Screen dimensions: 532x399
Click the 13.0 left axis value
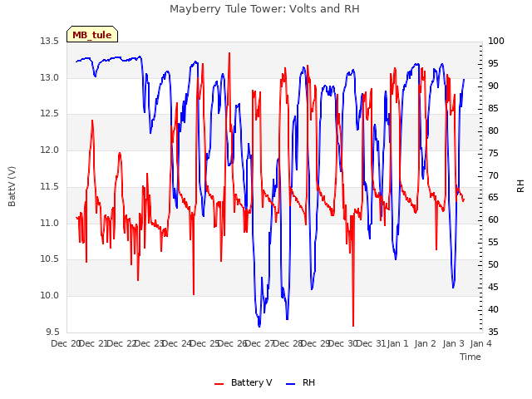[x=50, y=77]
